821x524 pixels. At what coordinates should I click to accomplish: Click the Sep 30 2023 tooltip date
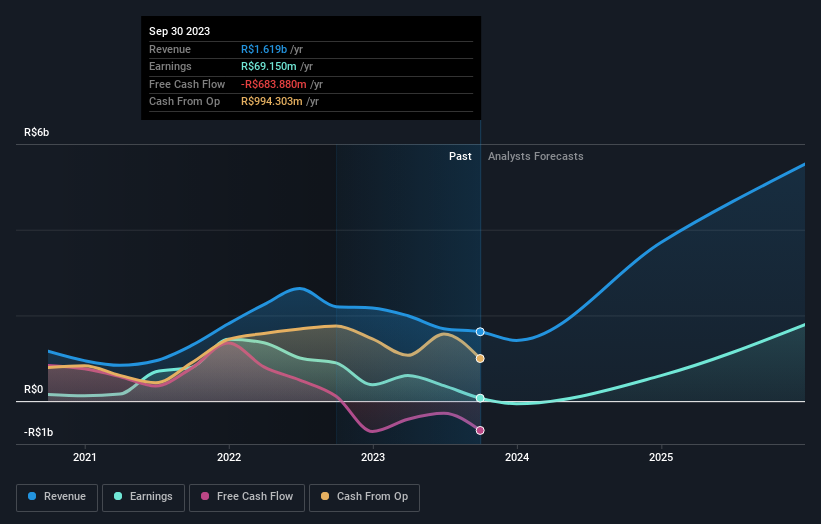point(180,31)
